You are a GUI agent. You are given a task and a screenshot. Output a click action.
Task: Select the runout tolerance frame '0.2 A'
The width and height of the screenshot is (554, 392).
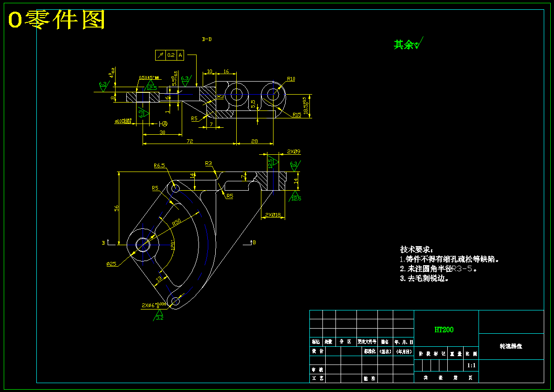click(x=170, y=55)
